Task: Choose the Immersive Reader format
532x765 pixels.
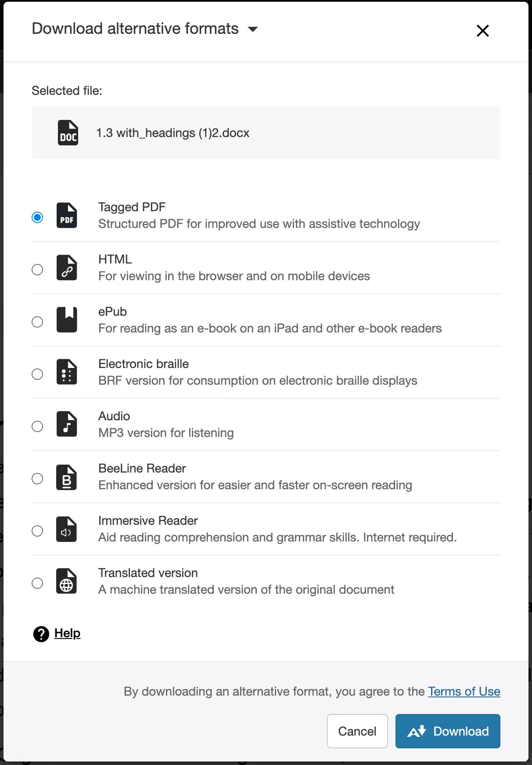Action: tap(37, 530)
